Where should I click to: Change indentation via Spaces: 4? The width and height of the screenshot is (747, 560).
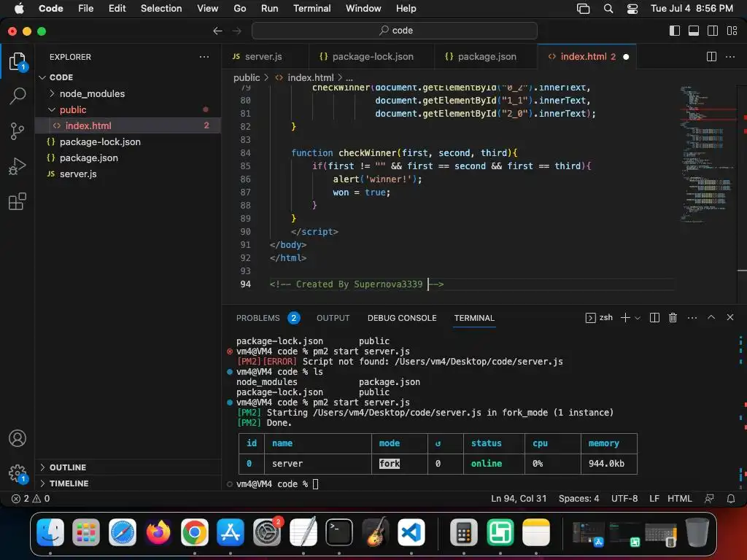tap(578, 499)
